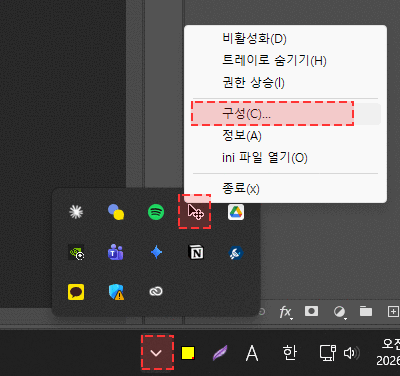
Task: Open Google Drive tray icon
Action: coord(236,212)
